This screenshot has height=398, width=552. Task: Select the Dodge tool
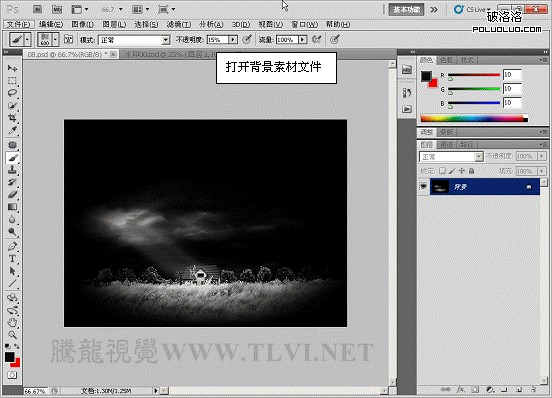(12, 232)
